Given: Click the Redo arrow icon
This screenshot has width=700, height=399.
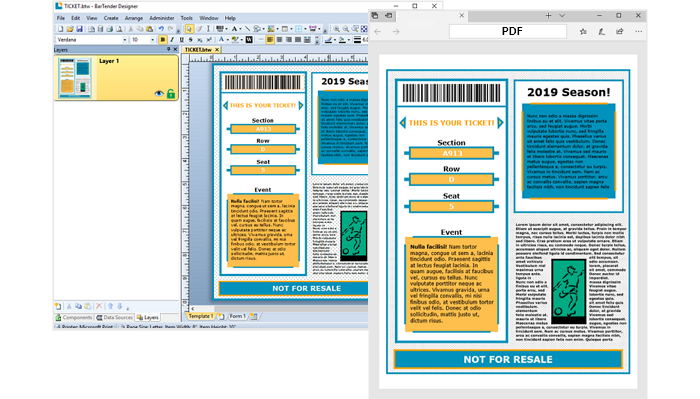Looking at the screenshot, I should click(171, 29).
